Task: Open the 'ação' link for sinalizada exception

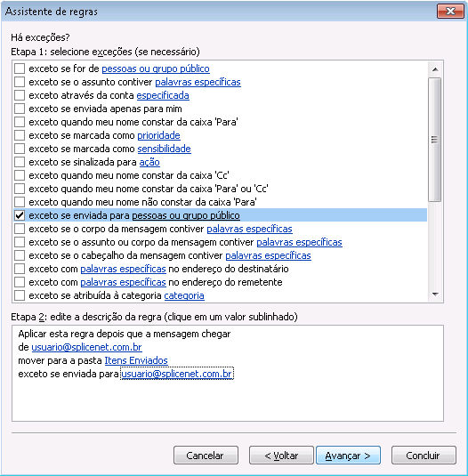Action: (149, 162)
